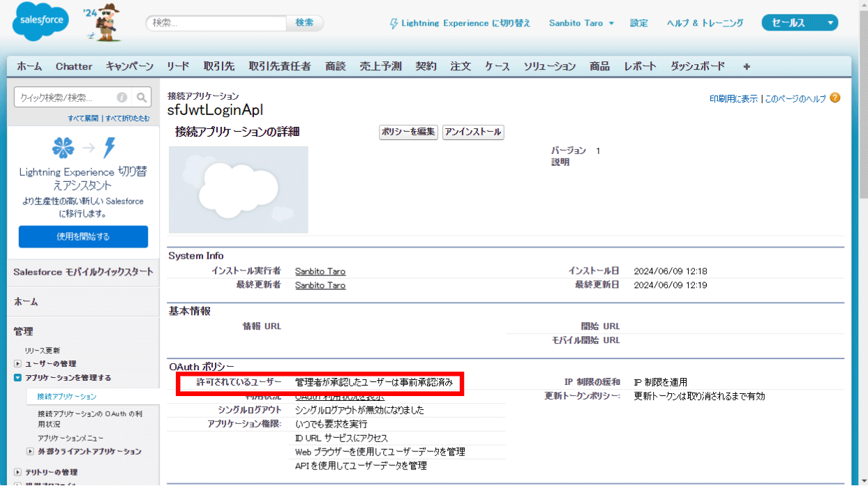Click the アンインストール button
The image size is (868, 486).
(x=473, y=132)
